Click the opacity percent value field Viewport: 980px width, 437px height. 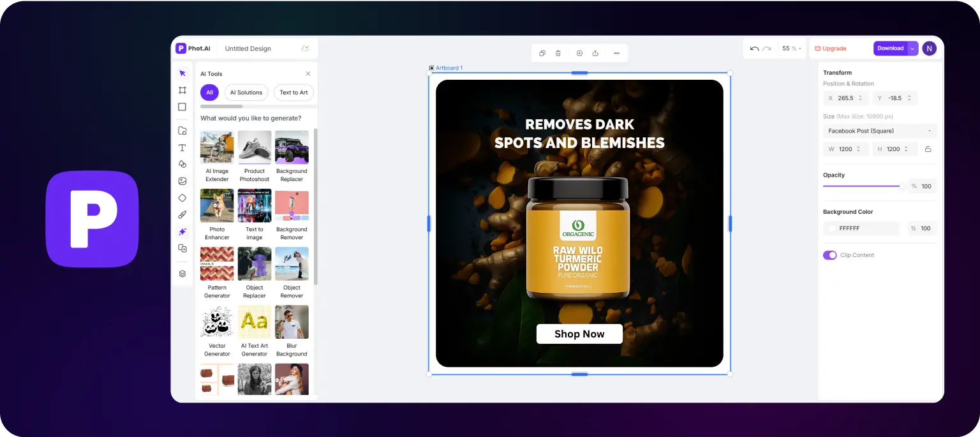pyautogui.click(x=923, y=186)
